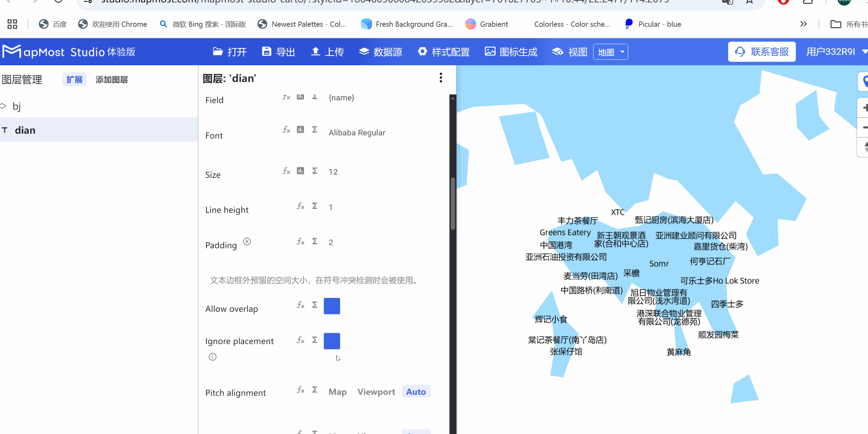Zoom in the map with the plus button
Viewport: 868px width, 434px height.
[x=865, y=108]
